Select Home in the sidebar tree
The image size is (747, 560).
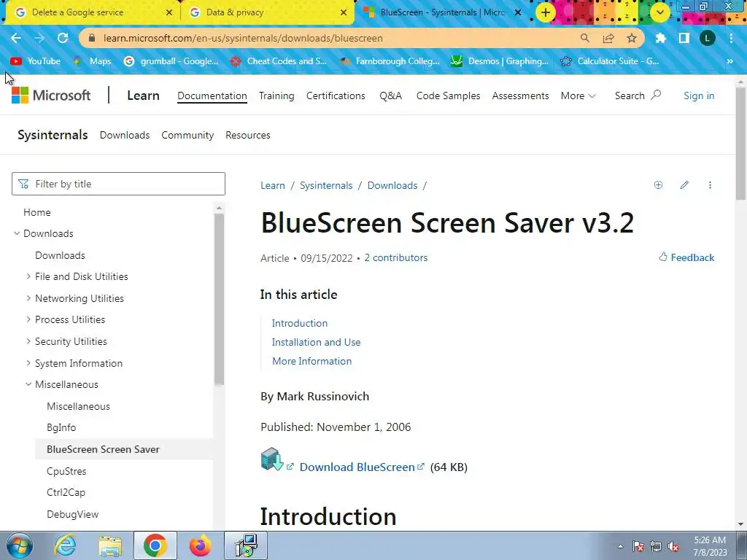tap(36, 212)
